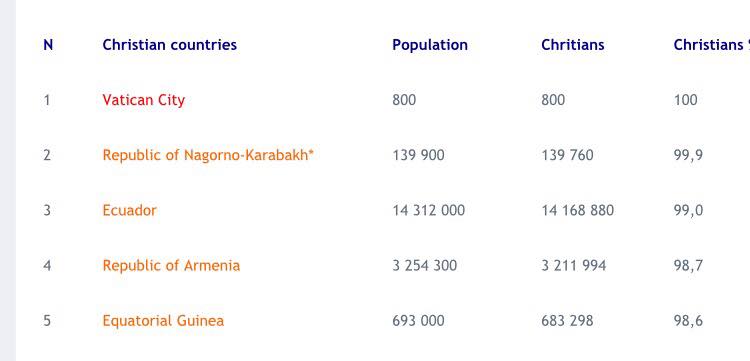Click the row number 3 cell

click(x=47, y=210)
